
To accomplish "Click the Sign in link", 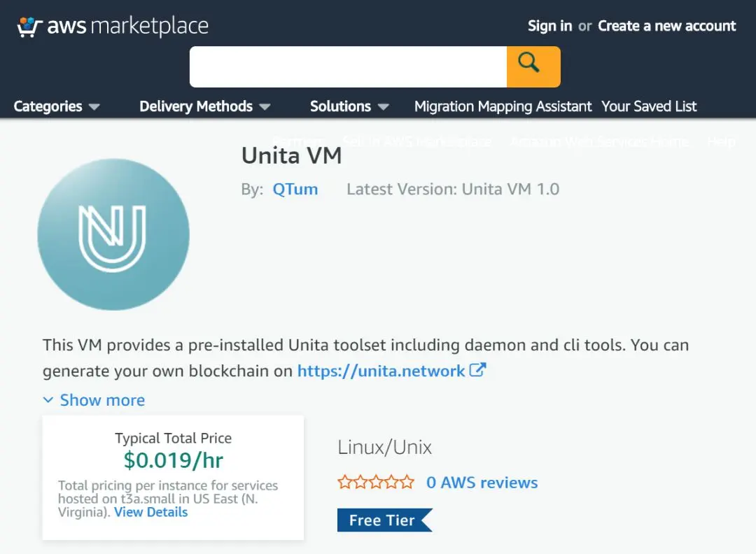I will click(549, 26).
